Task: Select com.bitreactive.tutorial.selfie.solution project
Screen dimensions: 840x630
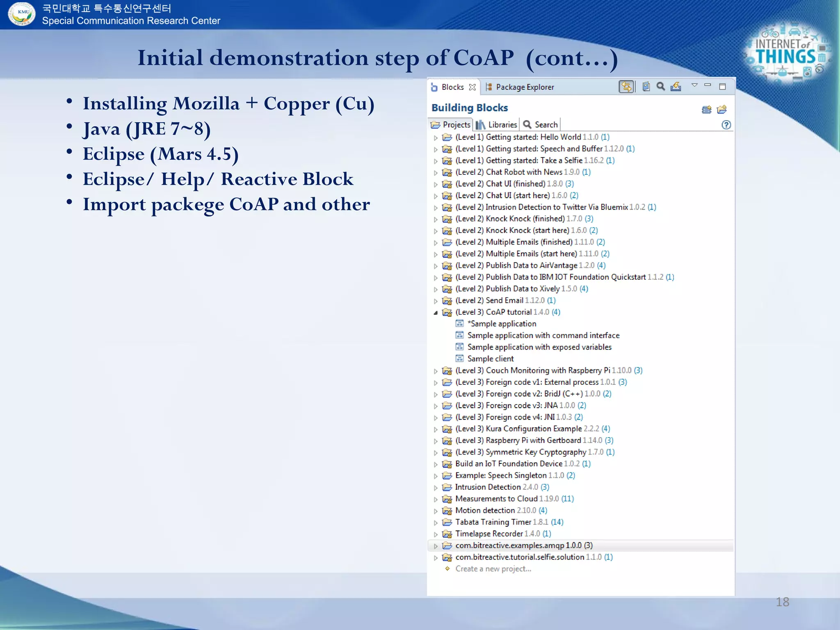Action: point(534,557)
